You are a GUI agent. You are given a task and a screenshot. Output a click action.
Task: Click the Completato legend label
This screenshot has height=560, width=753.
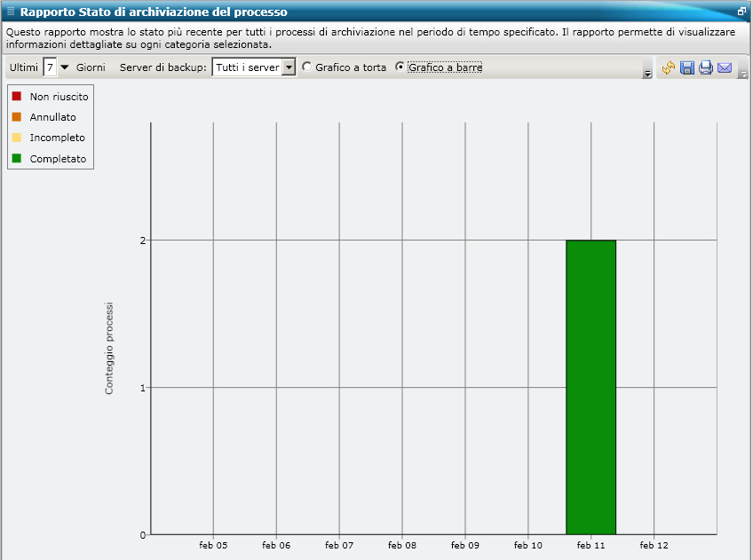58,159
